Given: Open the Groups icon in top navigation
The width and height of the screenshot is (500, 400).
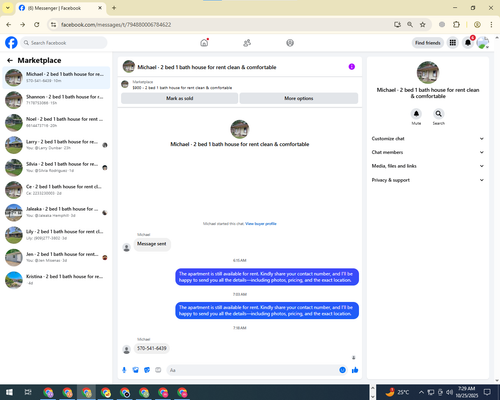Looking at the screenshot, I should pyautogui.click(x=290, y=43).
